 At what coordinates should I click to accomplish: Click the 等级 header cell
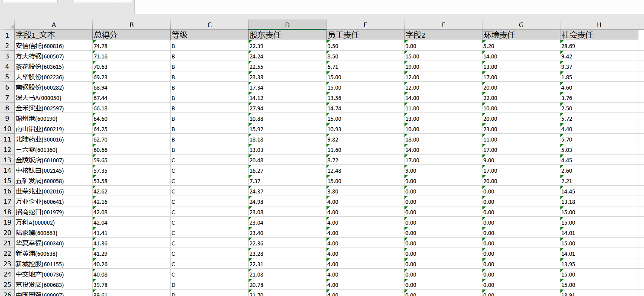tap(210, 35)
